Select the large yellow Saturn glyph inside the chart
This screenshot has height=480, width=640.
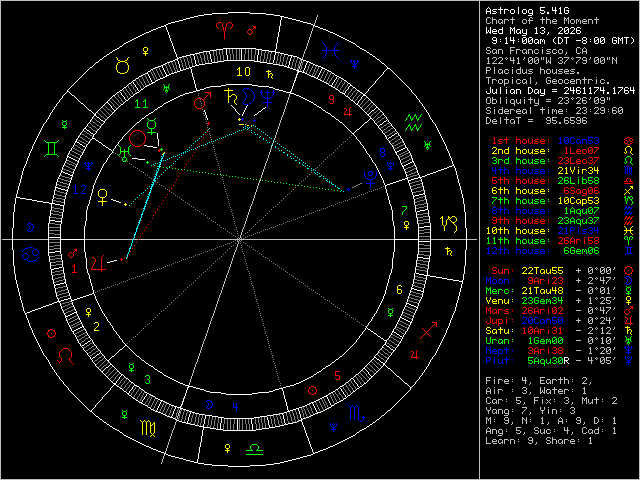click(x=231, y=96)
